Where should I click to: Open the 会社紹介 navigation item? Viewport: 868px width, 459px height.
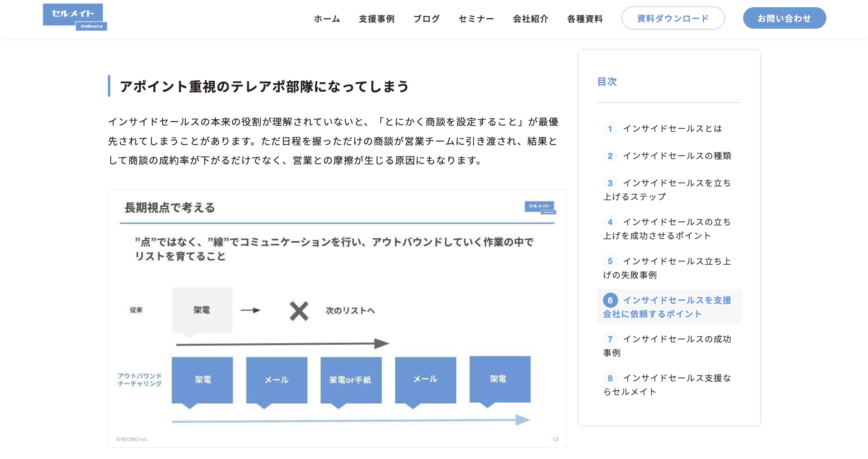click(x=530, y=18)
